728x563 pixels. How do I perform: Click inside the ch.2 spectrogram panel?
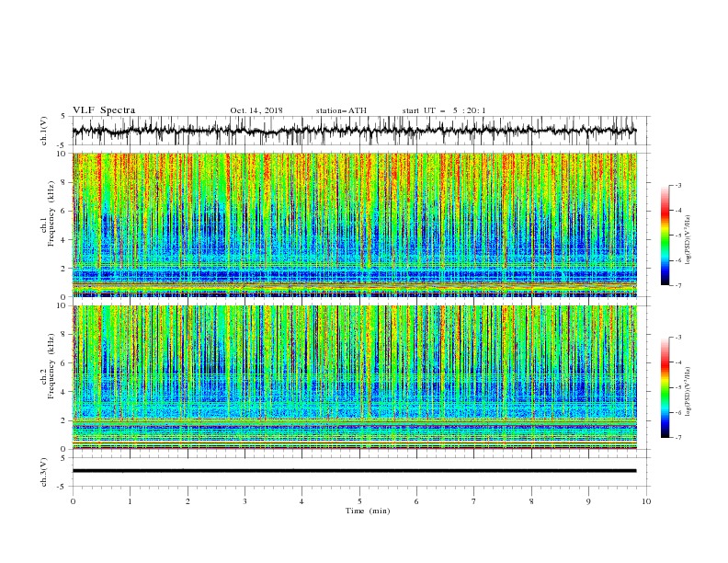pos(354,377)
